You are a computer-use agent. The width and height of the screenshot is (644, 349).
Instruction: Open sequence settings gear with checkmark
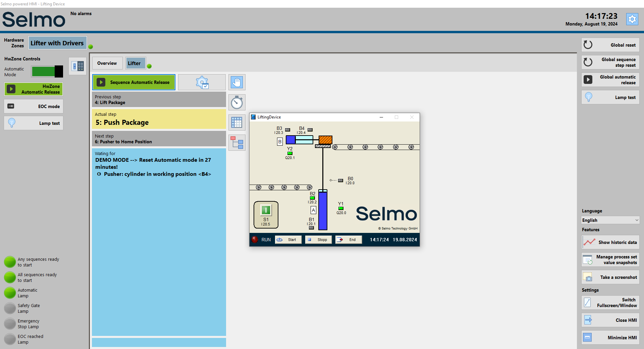(202, 82)
